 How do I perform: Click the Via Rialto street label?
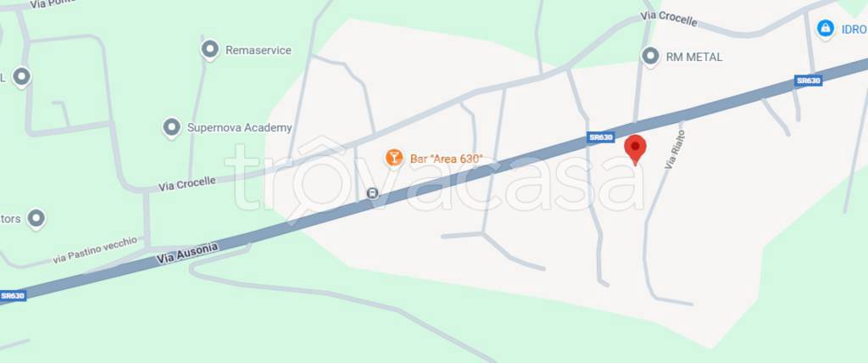pos(675,149)
